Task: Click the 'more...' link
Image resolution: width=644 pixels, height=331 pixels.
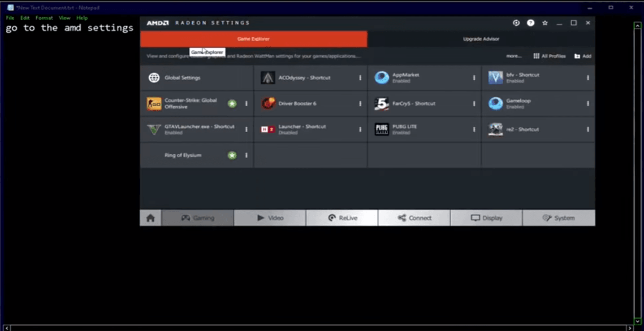Action: (514, 56)
